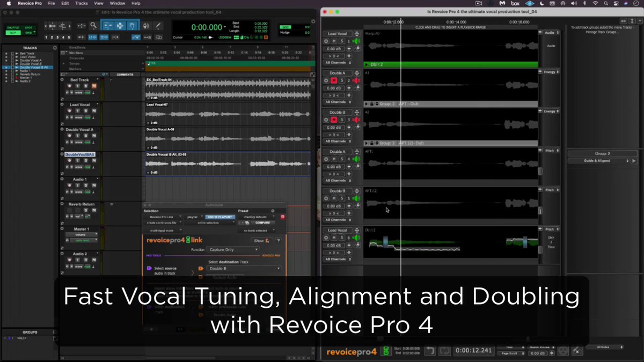Select Reverb Return in the Tracks list

click(30, 74)
